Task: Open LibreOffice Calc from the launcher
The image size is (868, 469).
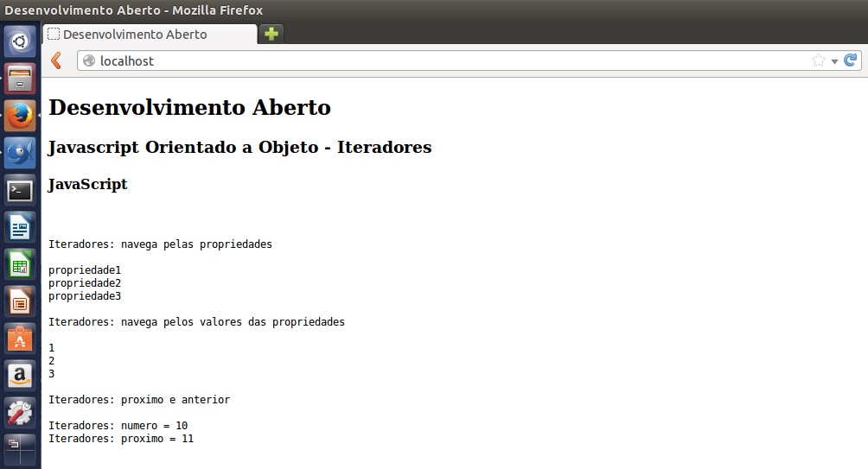Action: pyautogui.click(x=20, y=264)
